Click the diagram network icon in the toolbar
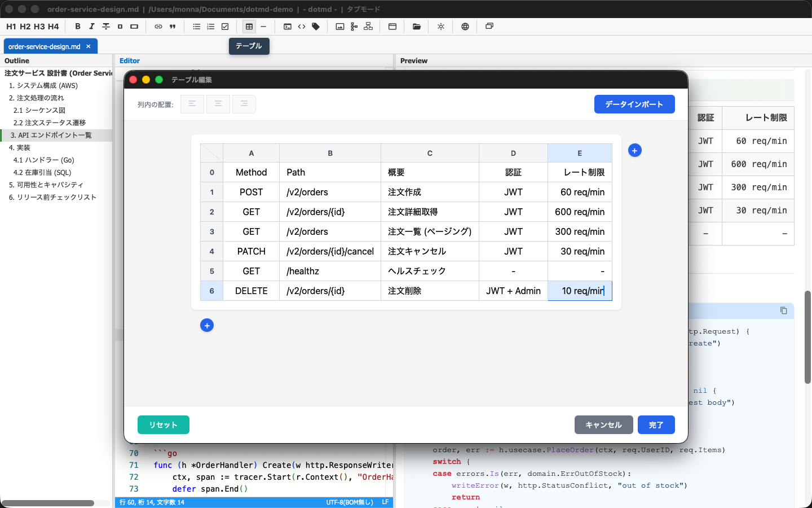The image size is (812, 508). tap(368, 27)
